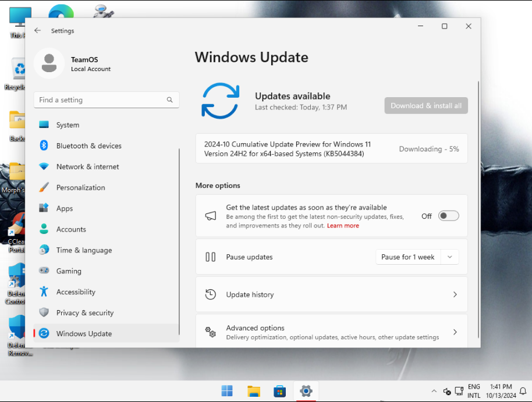
Task: Select Network & internet
Action: [106, 166]
